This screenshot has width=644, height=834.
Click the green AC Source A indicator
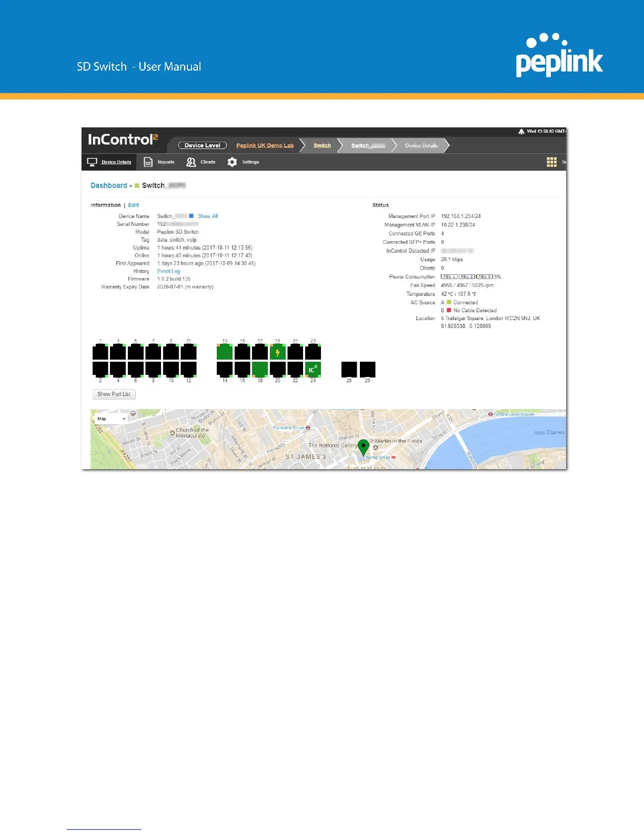[449, 302]
